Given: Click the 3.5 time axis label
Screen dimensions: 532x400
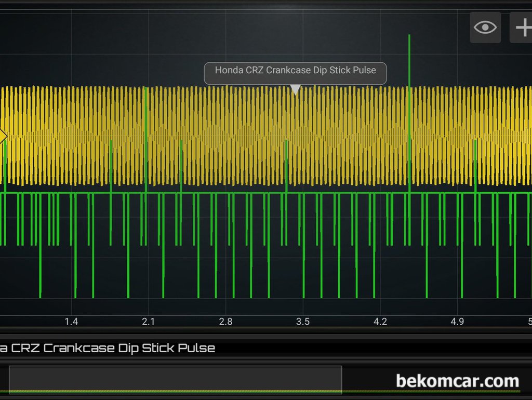Looking at the screenshot, I should point(303,322).
